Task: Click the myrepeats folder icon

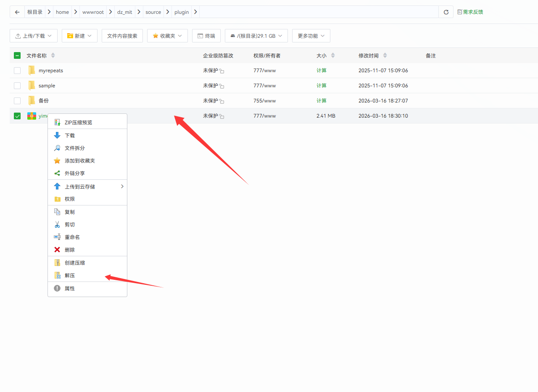Action: pyautogui.click(x=32, y=71)
